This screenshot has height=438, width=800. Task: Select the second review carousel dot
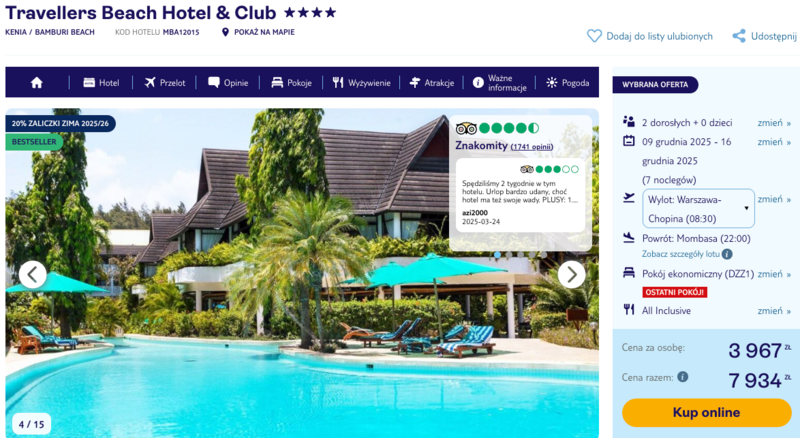(x=509, y=254)
